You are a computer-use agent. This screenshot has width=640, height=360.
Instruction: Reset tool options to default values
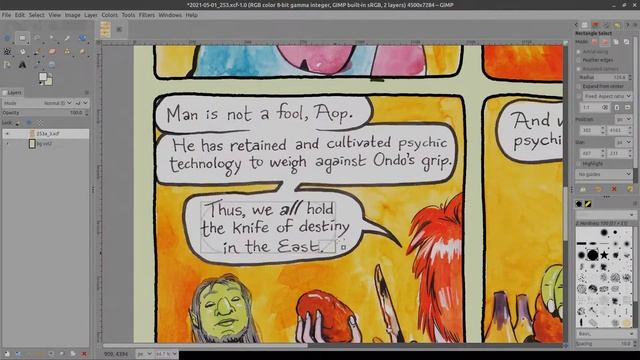(630, 189)
